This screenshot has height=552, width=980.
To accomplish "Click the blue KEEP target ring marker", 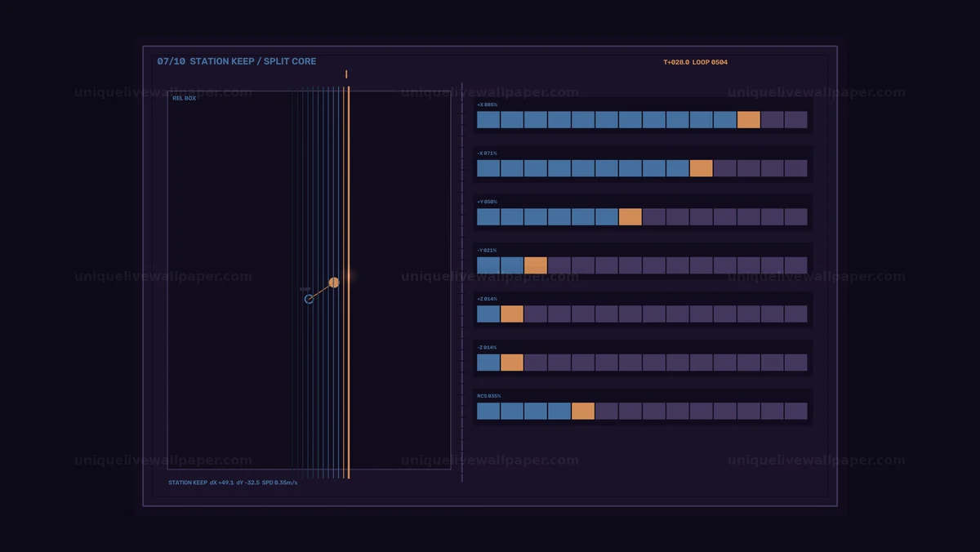I will pyautogui.click(x=309, y=299).
